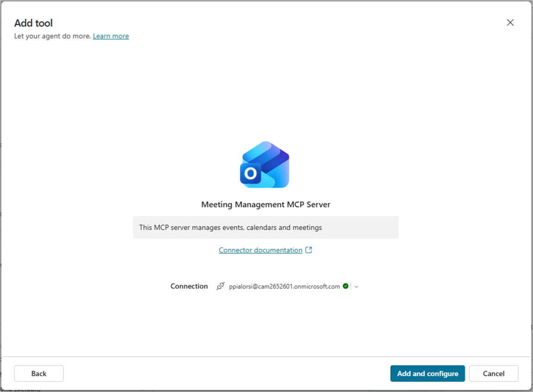Screen dimensions: 533x392
Task: Click the Meeting Management MCP Server heading
Action: point(266,204)
